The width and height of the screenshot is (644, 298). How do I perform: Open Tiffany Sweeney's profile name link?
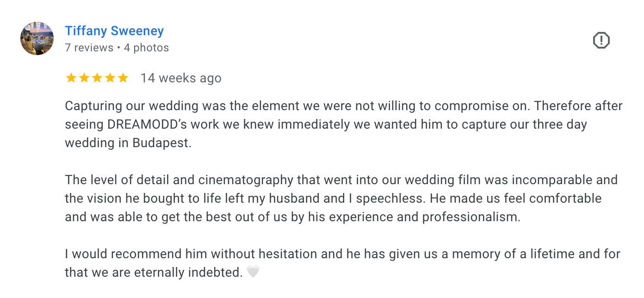click(x=114, y=31)
